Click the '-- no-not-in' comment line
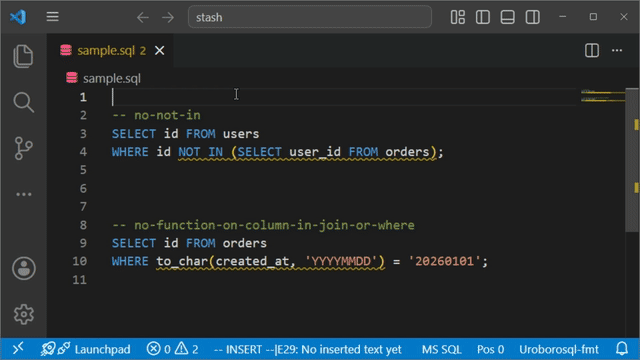Viewport: 640px width, 360px height. tap(156, 116)
